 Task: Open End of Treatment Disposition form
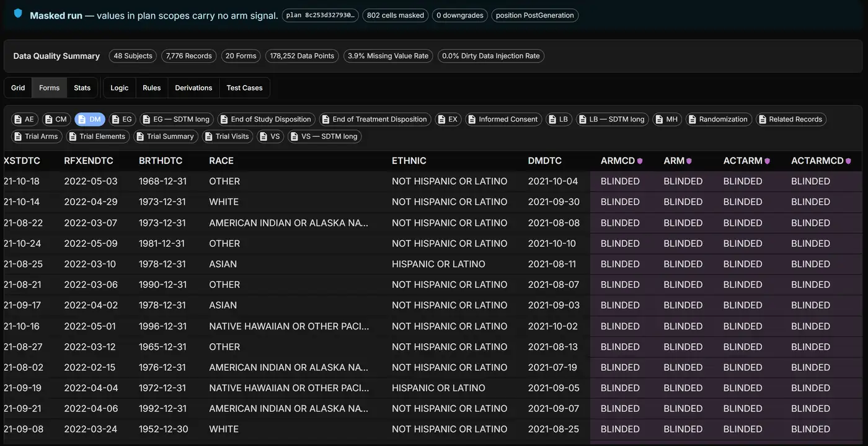(375, 119)
